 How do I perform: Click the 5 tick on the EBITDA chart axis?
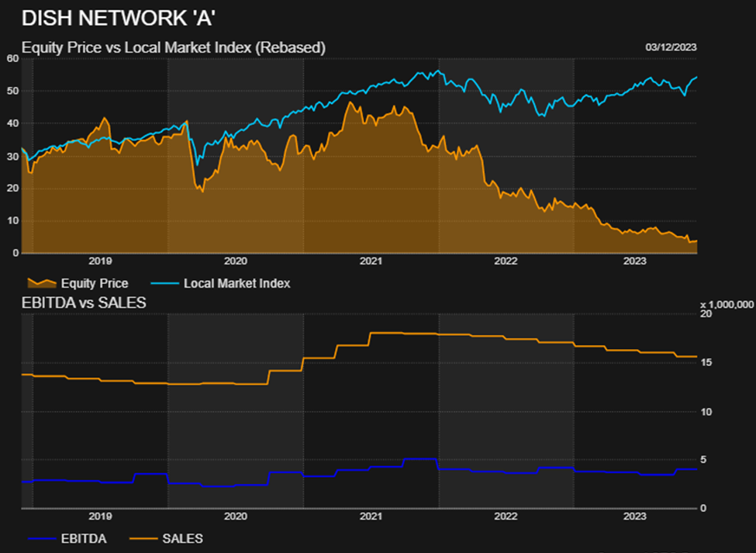click(703, 460)
